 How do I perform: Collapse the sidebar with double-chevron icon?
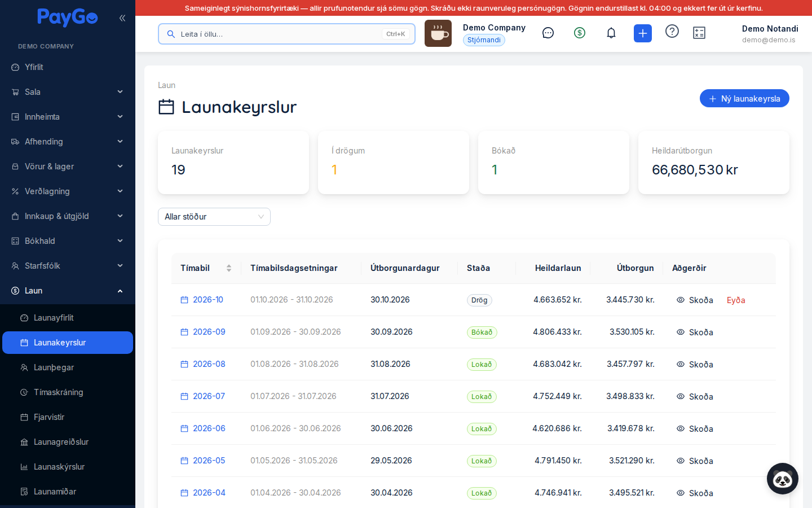click(x=122, y=18)
